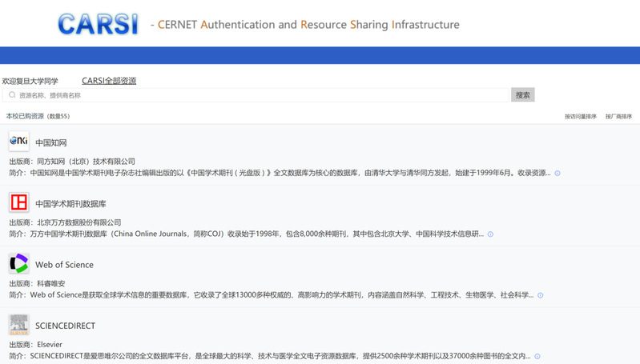Click the CARSI logo in header

click(98, 24)
